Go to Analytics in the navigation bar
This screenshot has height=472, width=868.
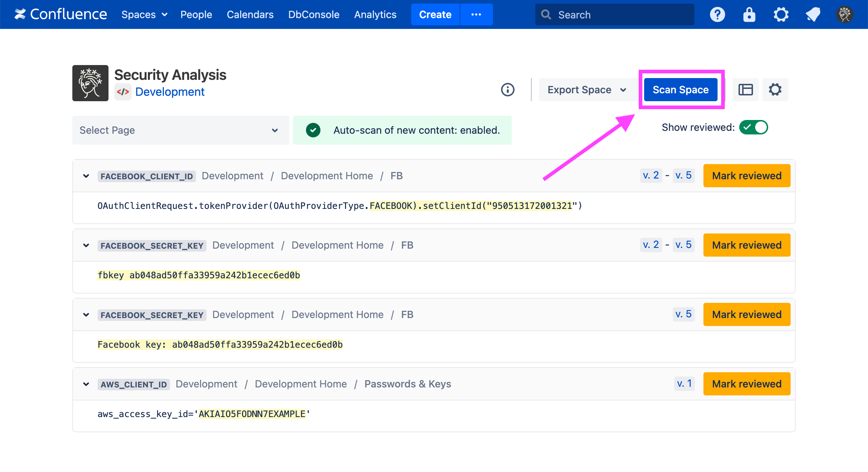click(x=375, y=14)
